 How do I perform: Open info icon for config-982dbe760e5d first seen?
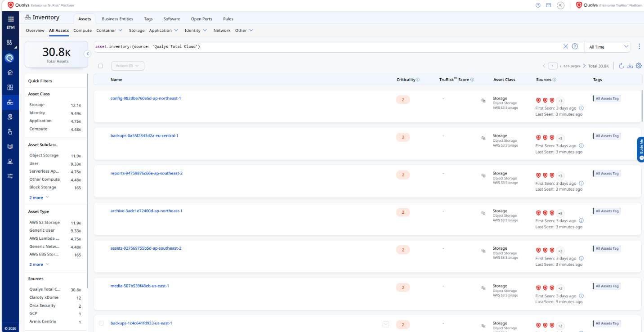[581, 108]
